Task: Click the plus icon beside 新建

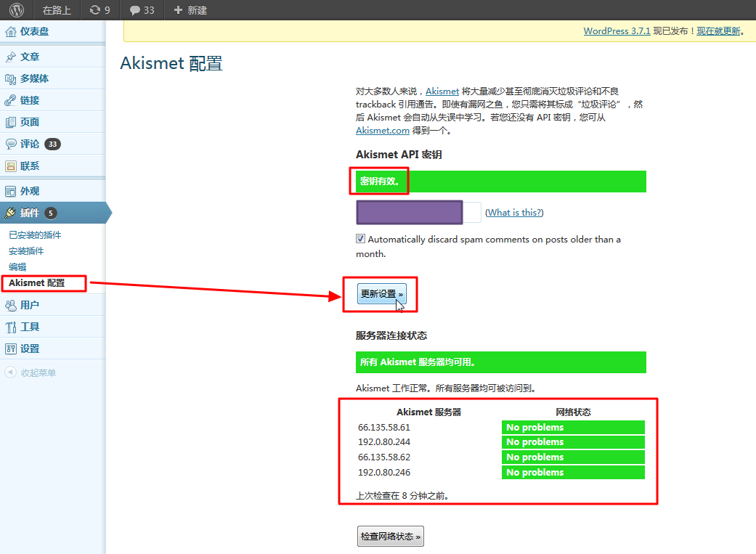Action: (x=178, y=9)
